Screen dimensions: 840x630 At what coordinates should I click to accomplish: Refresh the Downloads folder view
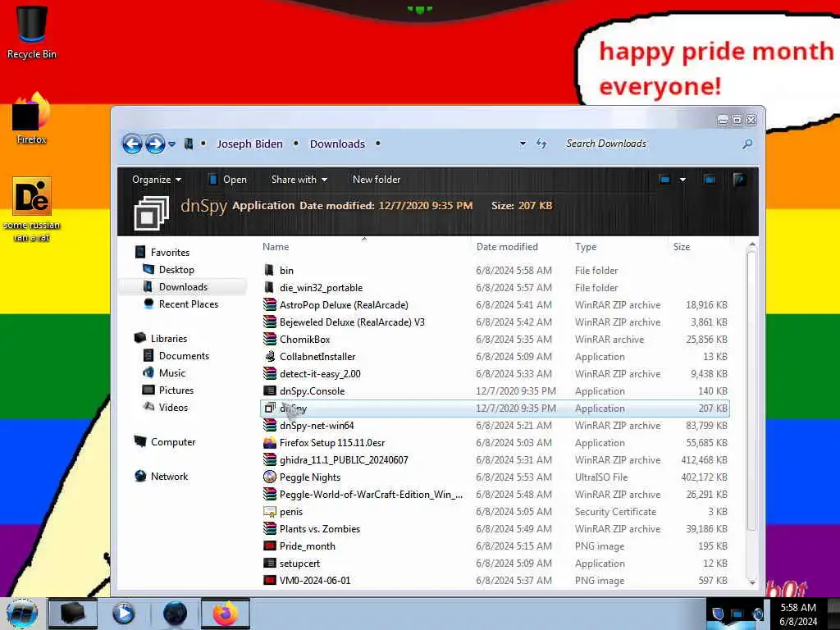click(541, 144)
